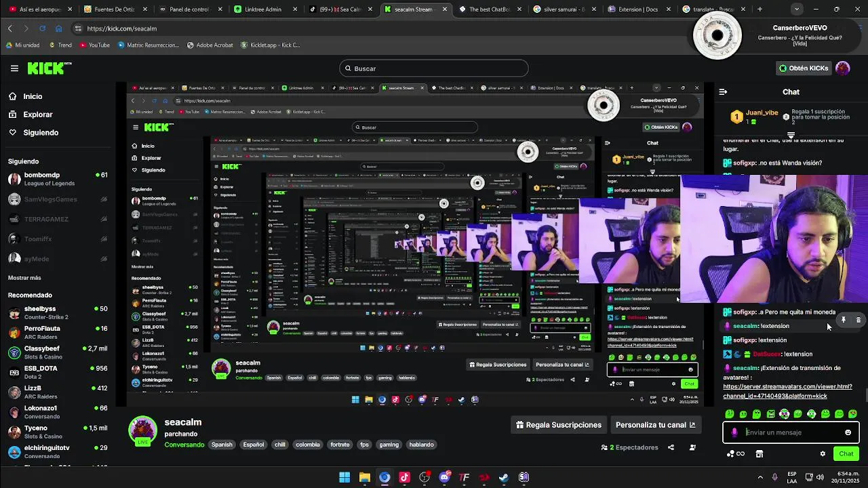
Task: Switch to The best ChatBot browser tab
Action: pyautogui.click(x=490, y=9)
